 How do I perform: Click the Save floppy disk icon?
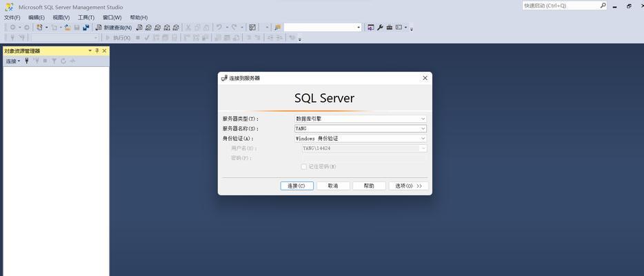(77, 28)
